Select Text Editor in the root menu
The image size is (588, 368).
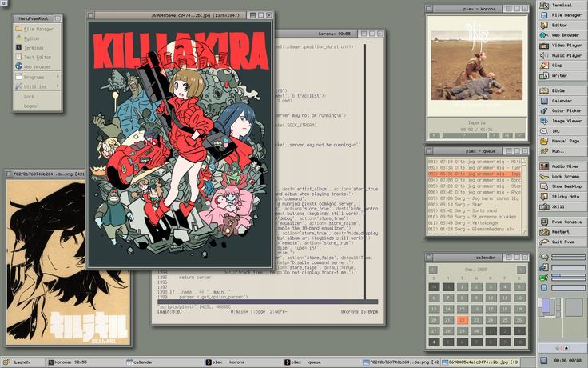point(37,57)
